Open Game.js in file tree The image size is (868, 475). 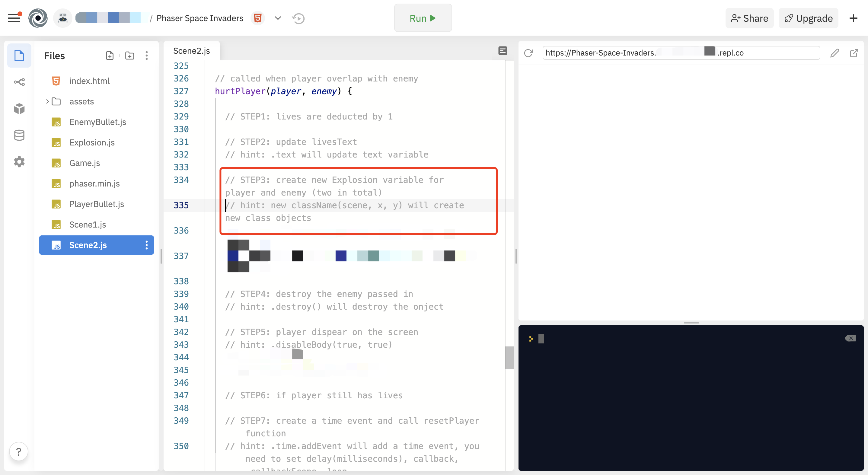tap(85, 163)
